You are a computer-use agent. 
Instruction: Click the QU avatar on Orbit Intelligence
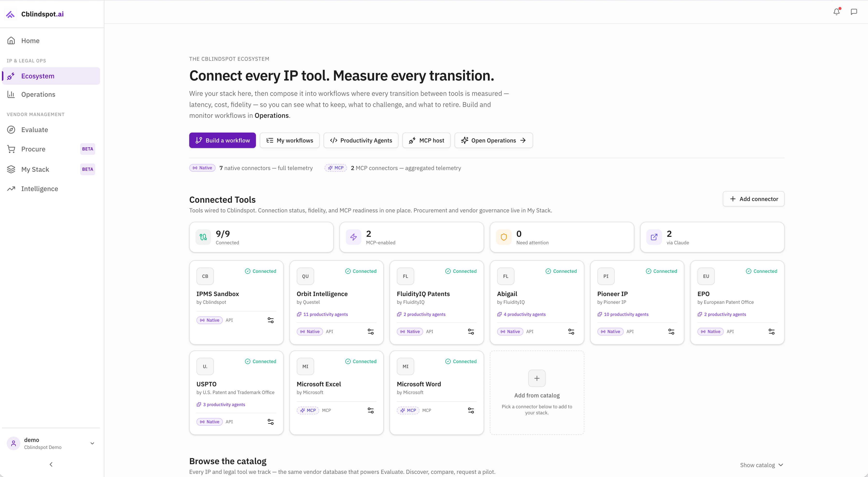[305, 276]
